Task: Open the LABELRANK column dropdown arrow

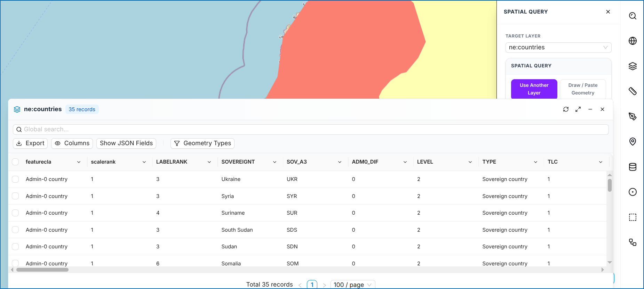Action: (209, 162)
